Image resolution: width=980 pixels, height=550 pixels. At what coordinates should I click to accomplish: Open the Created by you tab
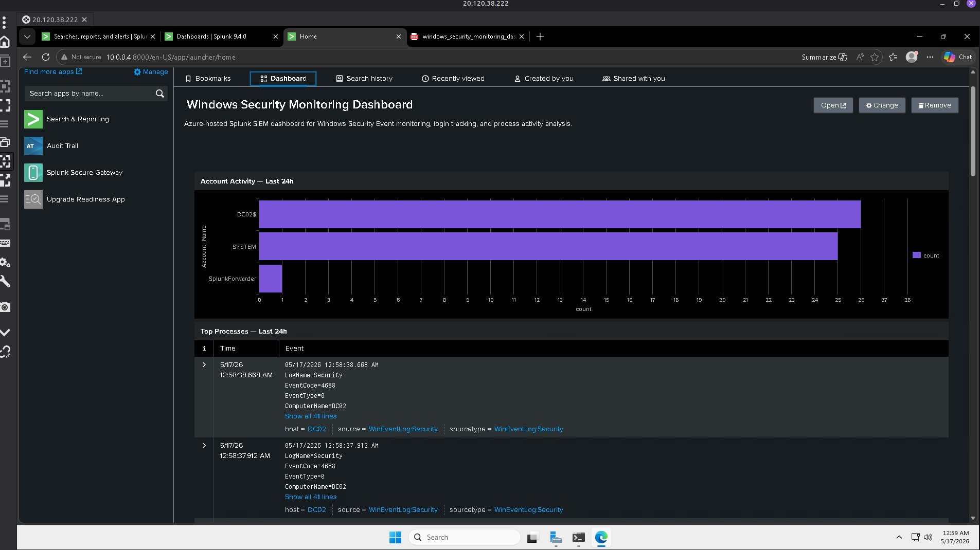[544, 79]
